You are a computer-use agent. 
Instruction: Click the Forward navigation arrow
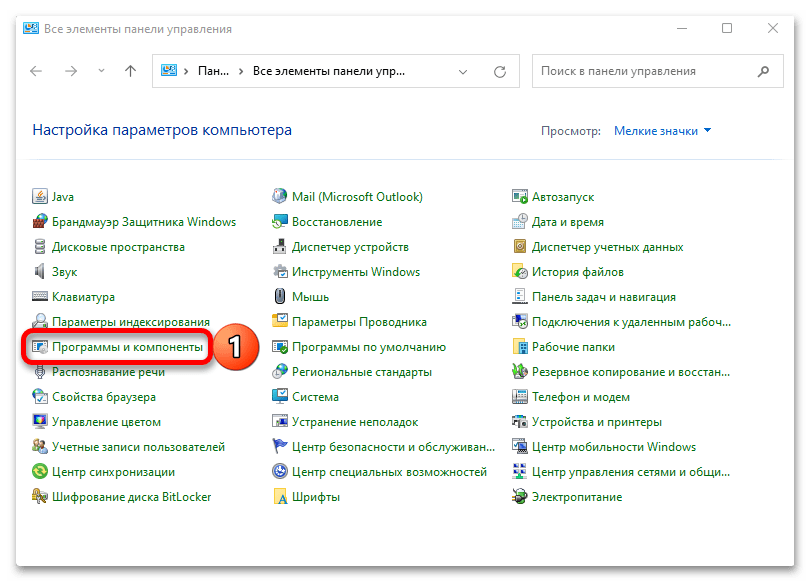[71, 71]
